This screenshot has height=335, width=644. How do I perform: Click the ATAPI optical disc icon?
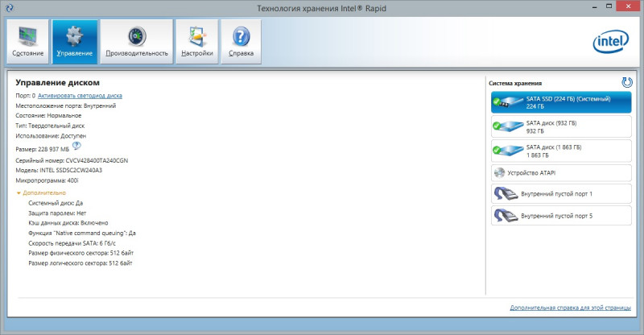499,173
